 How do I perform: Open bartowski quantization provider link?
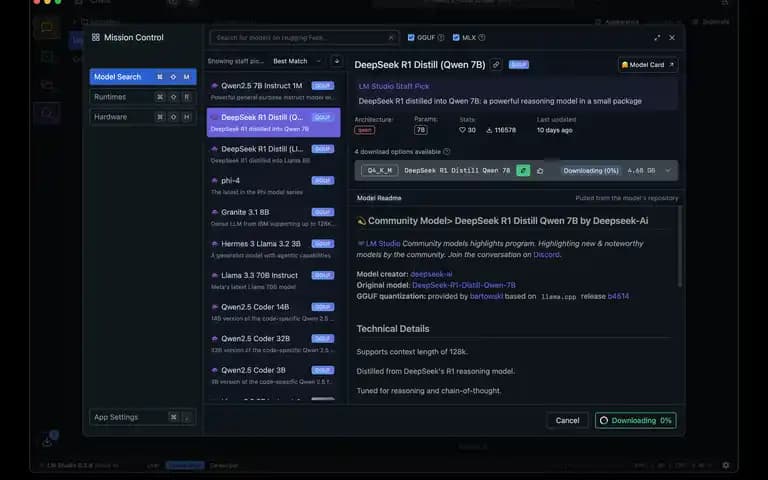coord(486,296)
